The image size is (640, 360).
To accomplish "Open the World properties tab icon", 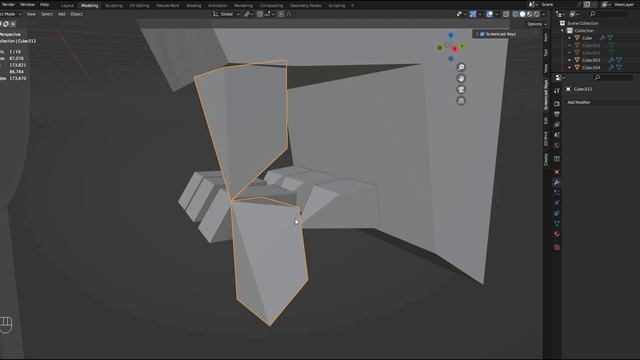I will tap(557, 145).
